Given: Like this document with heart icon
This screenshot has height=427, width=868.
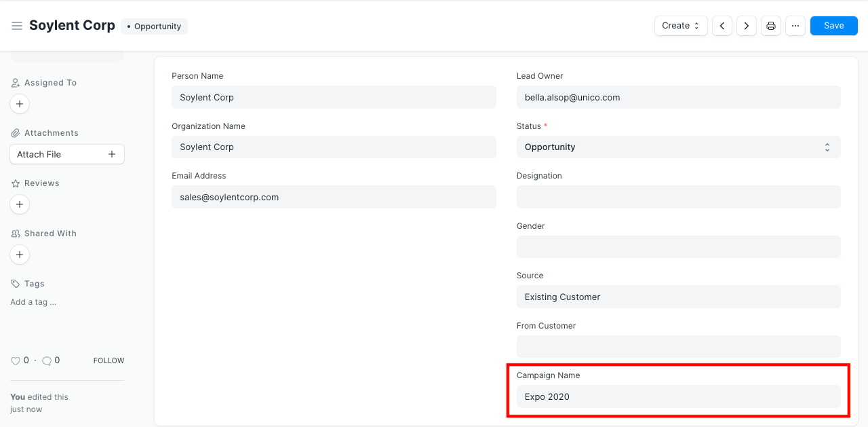Looking at the screenshot, I should [x=16, y=360].
